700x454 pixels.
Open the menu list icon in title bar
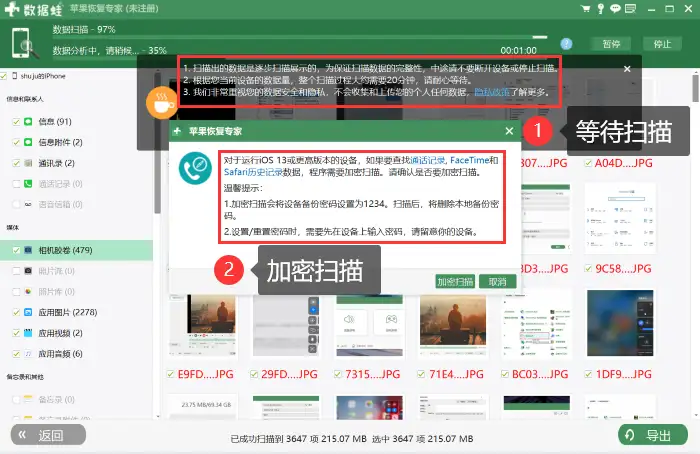(630, 8)
